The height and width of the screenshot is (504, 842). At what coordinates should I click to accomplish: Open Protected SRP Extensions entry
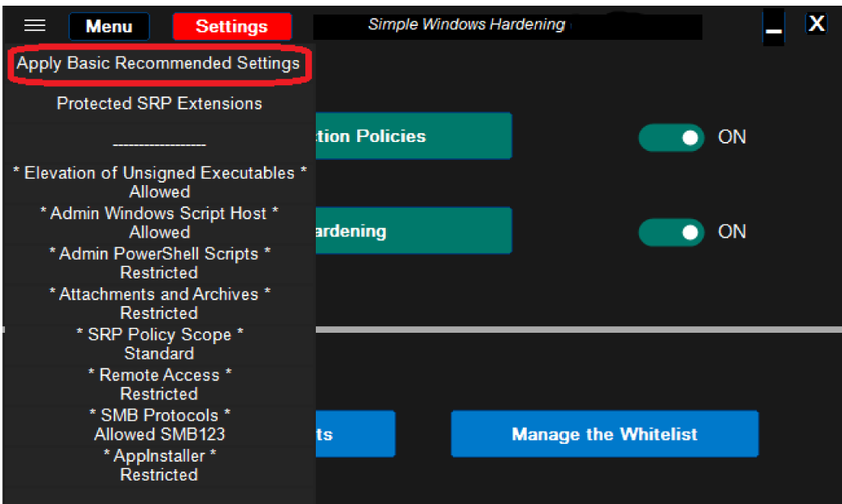click(x=159, y=103)
